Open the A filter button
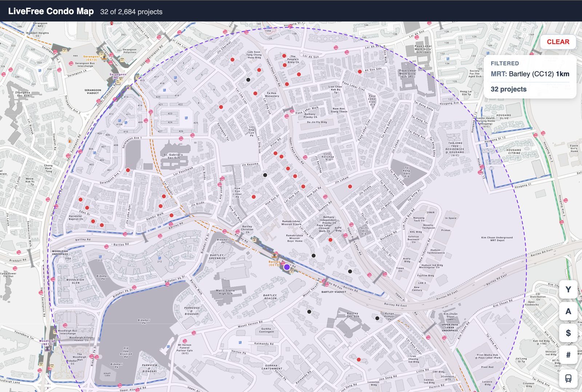Viewport: 582px width, 392px height. point(568,311)
